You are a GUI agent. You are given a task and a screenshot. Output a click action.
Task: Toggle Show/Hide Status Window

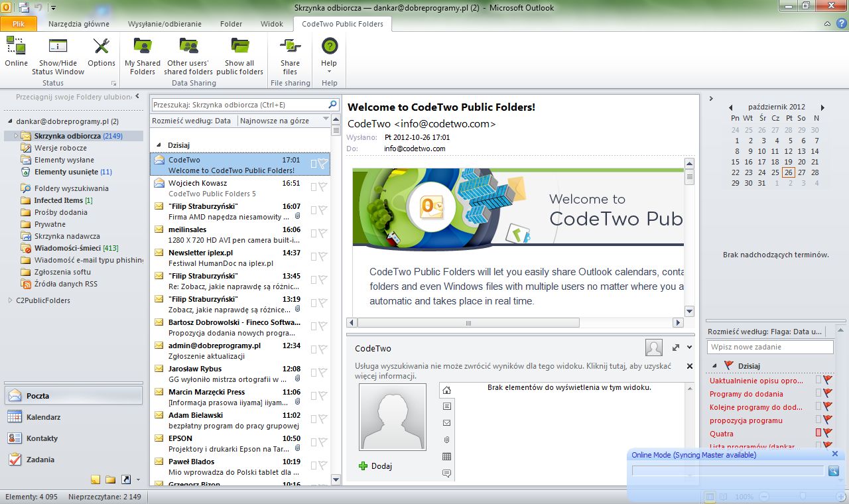tap(58, 56)
